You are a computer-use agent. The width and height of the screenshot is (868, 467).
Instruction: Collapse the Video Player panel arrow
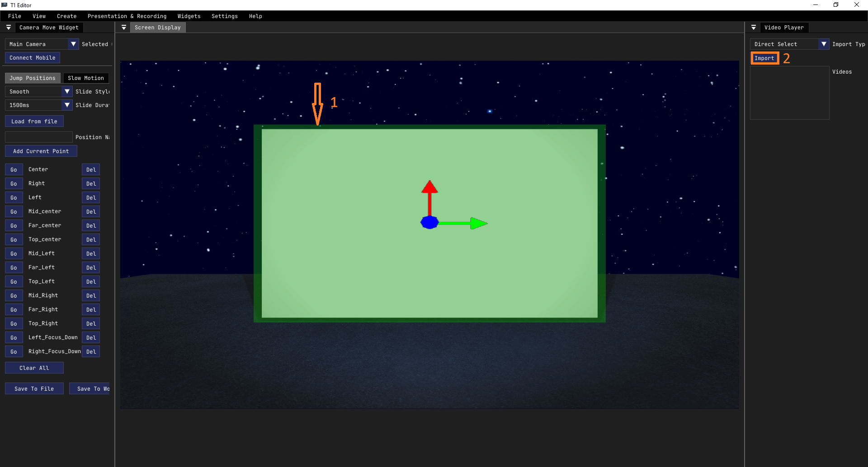tap(754, 28)
